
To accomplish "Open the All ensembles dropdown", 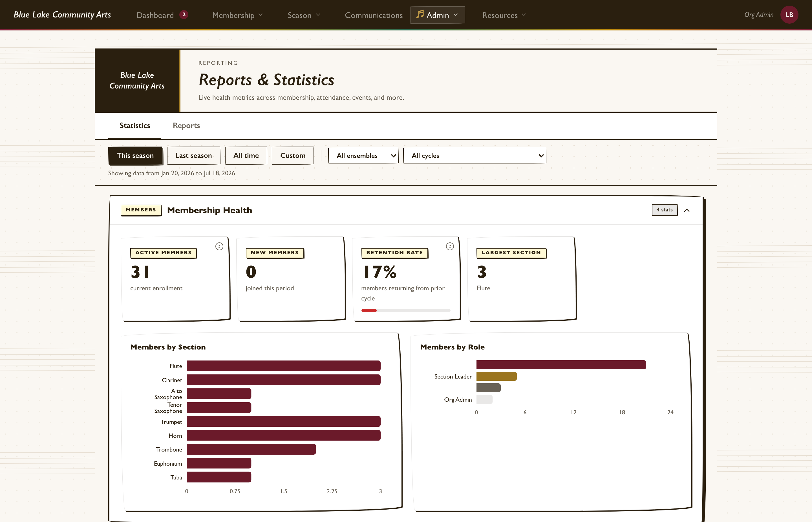I will (x=363, y=156).
